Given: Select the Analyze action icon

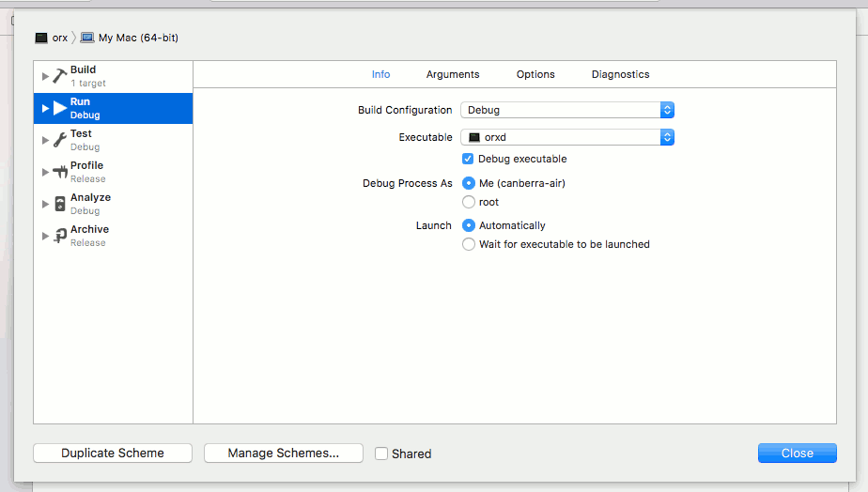Looking at the screenshot, I should pyautogui.click(x=60, y=204).
